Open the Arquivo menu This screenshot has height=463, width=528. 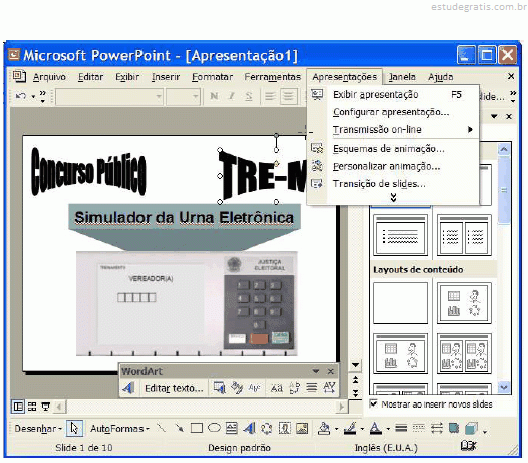[x=49, y=77]
